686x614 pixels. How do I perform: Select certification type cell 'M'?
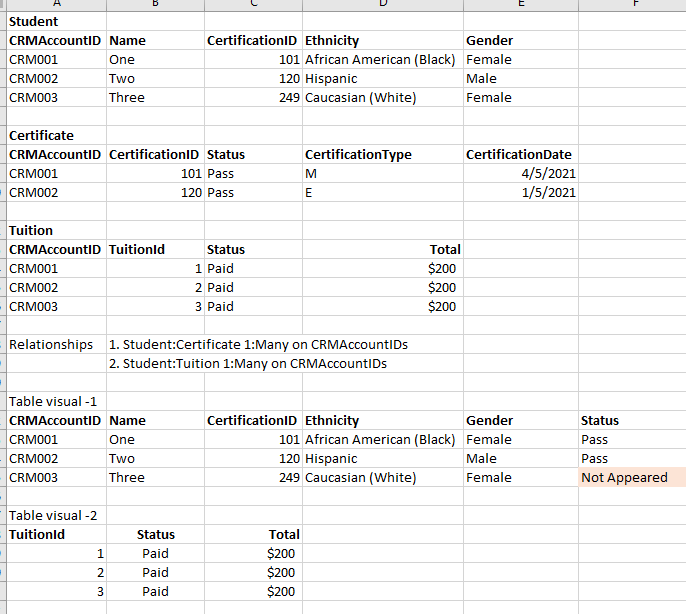[x=382, y=174]
